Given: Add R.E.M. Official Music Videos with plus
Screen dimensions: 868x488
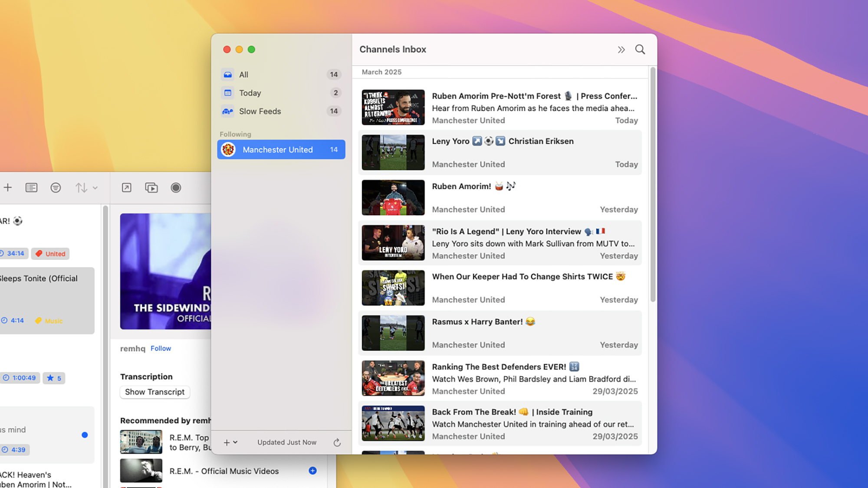Looking at the screenshot, I should click(x=312, y=471).
